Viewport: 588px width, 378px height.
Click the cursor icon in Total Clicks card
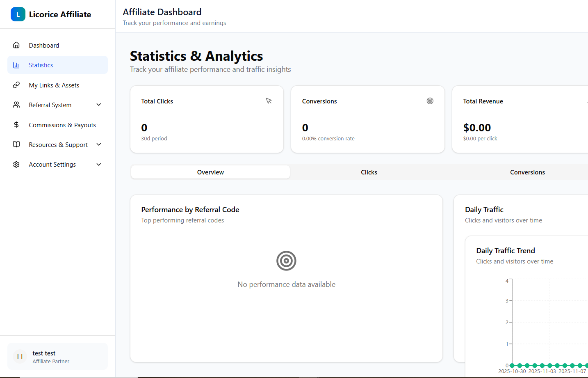coord(269,101)
